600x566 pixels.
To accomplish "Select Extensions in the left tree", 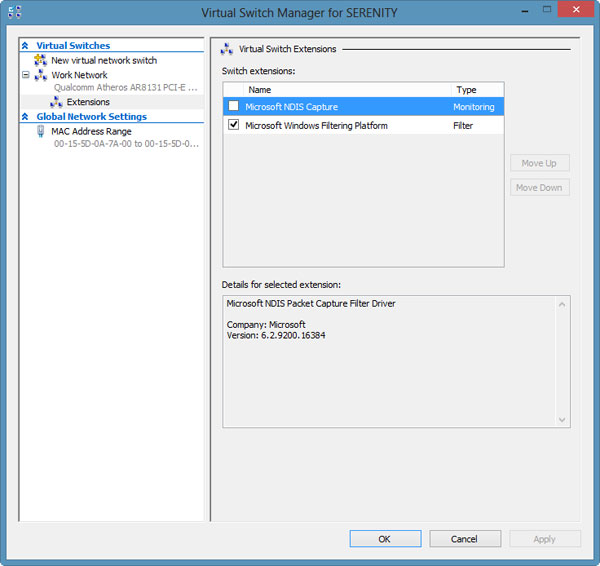I will [88, 102].
